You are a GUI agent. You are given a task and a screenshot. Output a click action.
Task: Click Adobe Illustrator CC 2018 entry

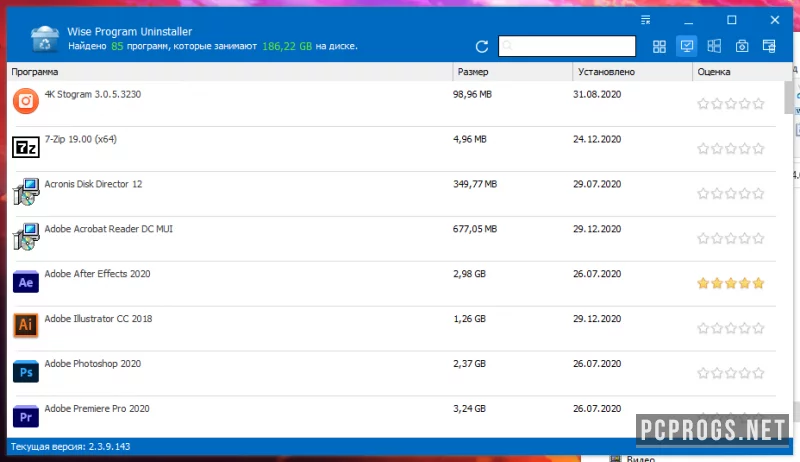click(x=98, y=319)
